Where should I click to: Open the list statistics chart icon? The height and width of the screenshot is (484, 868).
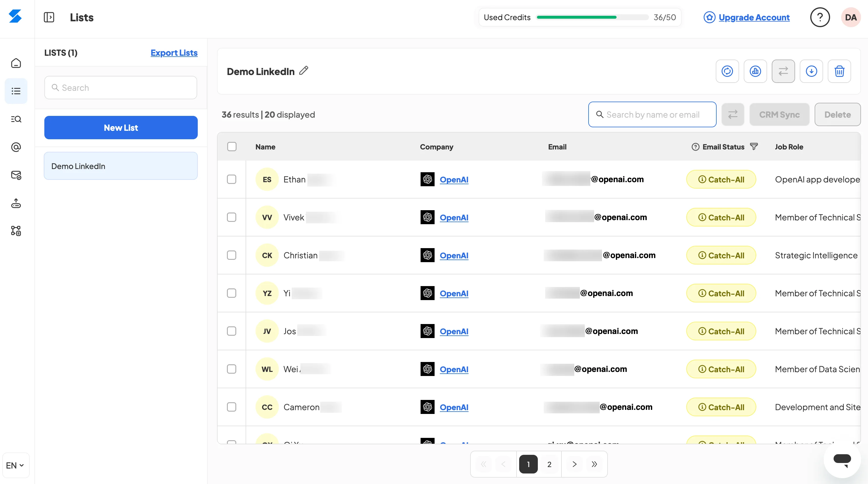[755, 71]
